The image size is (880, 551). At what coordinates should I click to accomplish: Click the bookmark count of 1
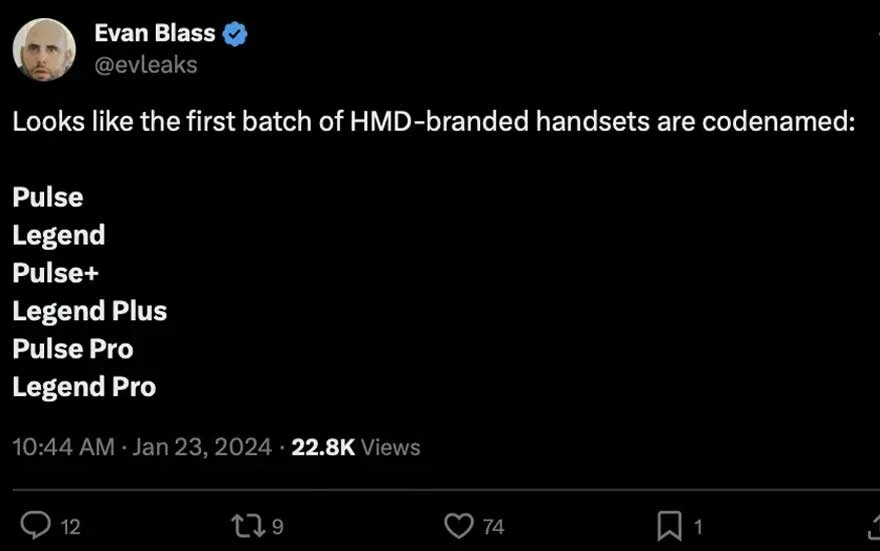pos(698,526)
